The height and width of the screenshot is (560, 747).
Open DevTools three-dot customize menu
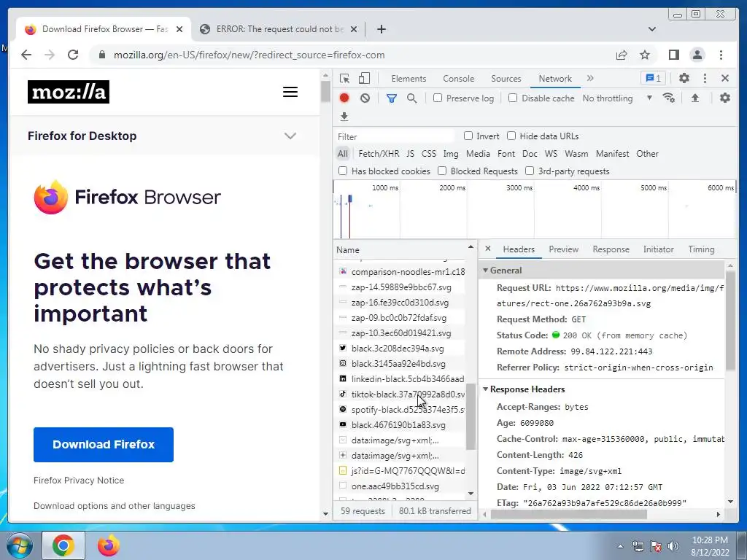coord(705,78)
